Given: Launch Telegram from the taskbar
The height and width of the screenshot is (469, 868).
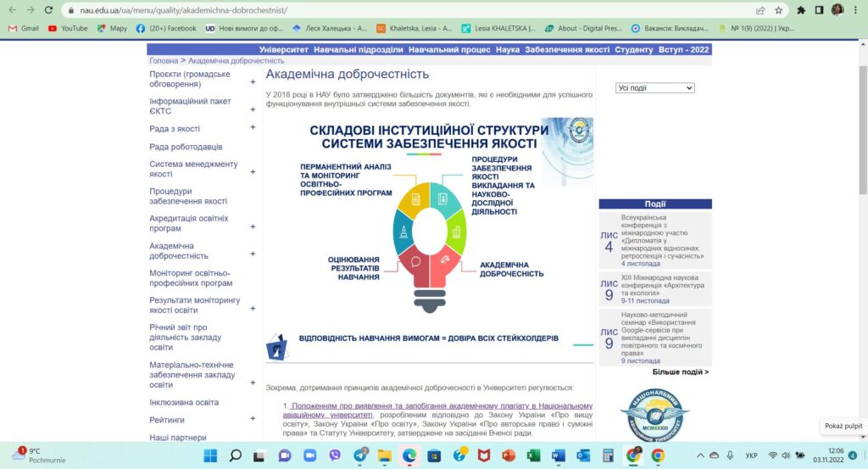Looking at the screenshot, I should (x=360, y=455).
